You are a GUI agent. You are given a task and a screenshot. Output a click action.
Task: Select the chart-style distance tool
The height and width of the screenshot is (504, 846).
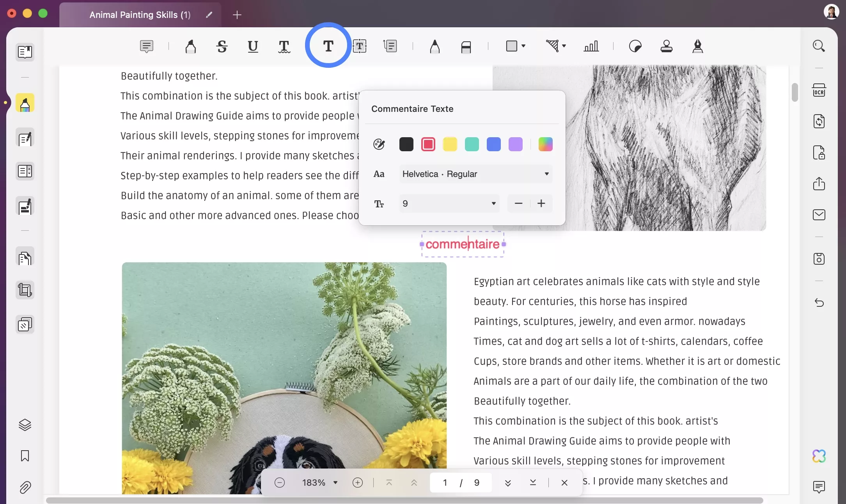pyautogui.click(x=591, y=46)
